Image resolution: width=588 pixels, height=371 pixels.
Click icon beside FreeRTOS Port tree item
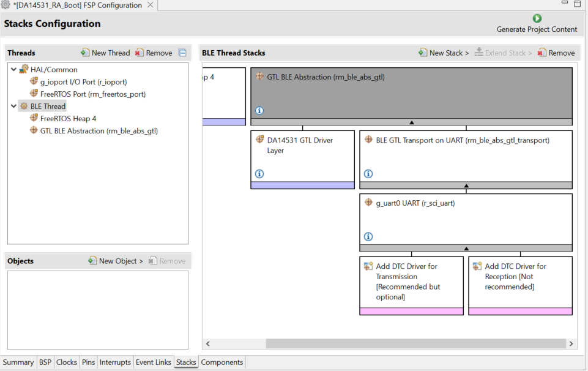[x=34, y=94]
